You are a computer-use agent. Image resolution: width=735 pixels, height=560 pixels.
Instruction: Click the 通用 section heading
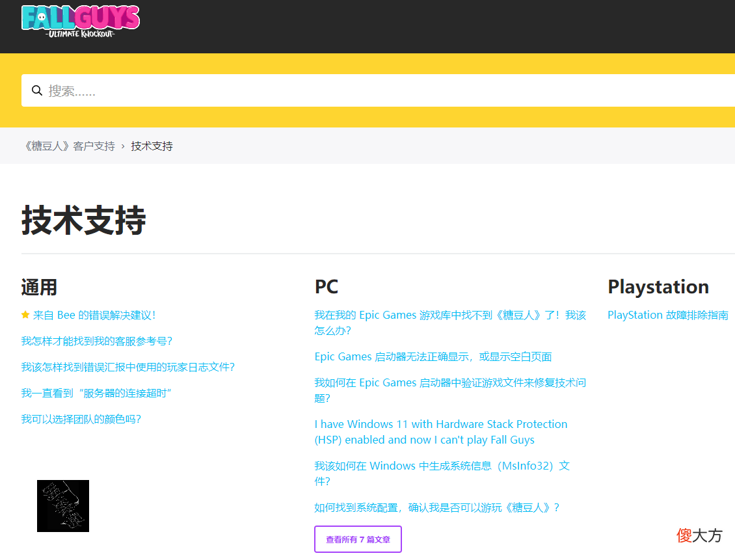click(39, 287)
